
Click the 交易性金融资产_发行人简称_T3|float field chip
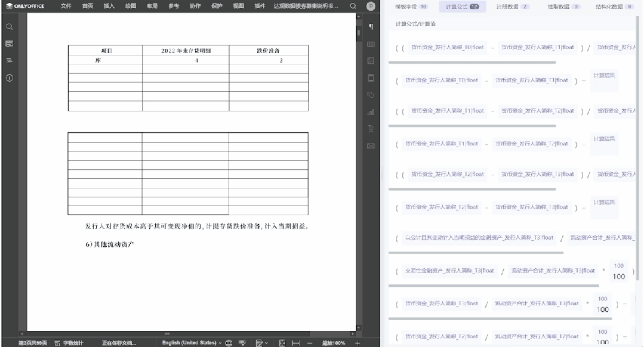coord(449,271)
